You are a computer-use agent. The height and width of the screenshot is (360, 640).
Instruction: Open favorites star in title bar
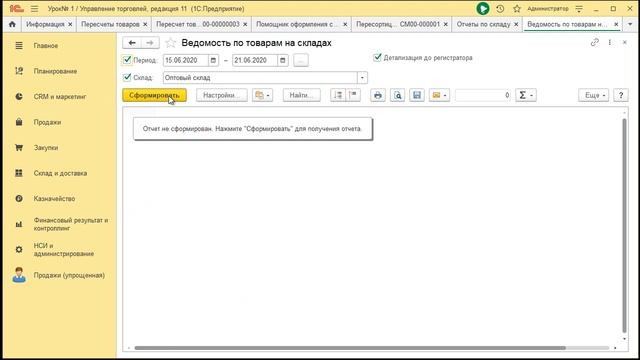pyautogui.click(x=517, y=9)
